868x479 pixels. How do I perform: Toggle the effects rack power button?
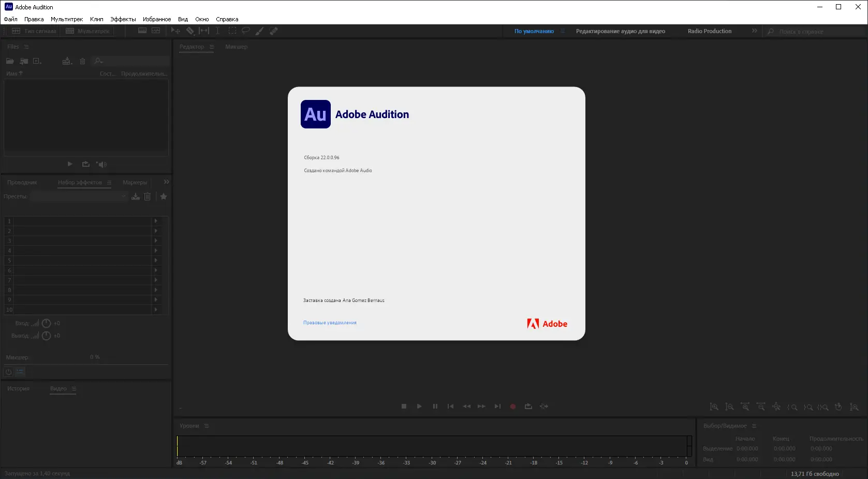(8, 371)
